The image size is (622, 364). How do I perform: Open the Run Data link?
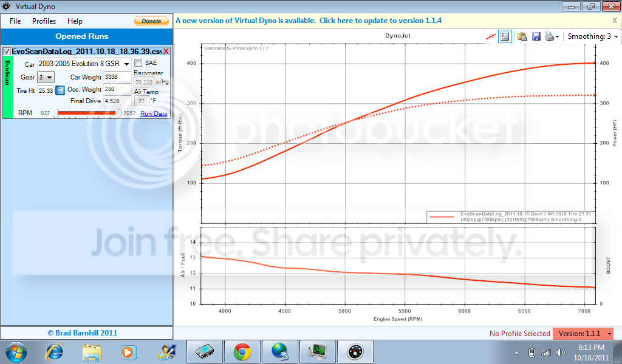click(154, 113)
